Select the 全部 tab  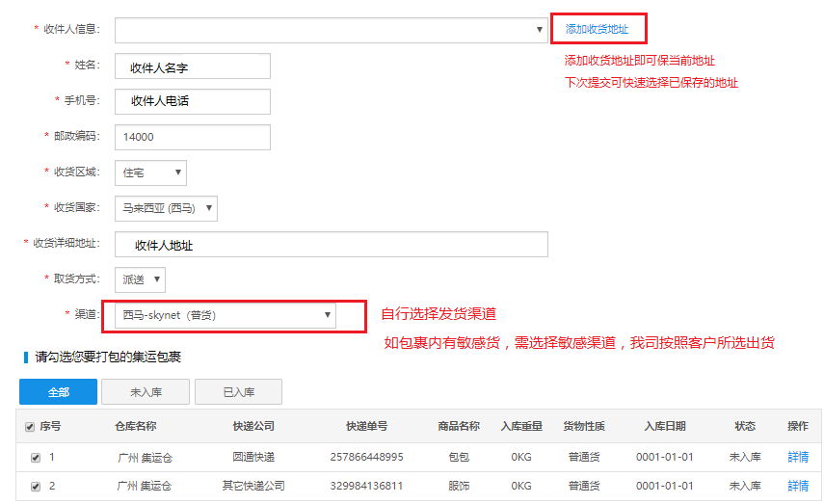(x=58, y=391)
